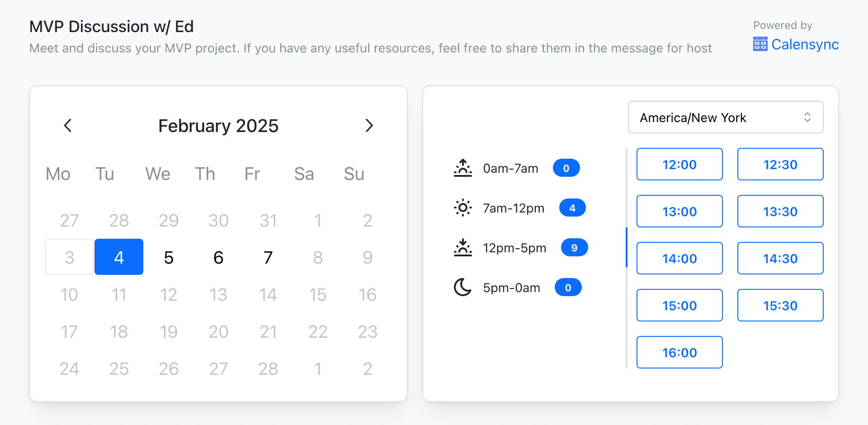The image size is (868, 425).
Task: Click the 7am-12pm count badge showing 4
Action: [572, 208]
